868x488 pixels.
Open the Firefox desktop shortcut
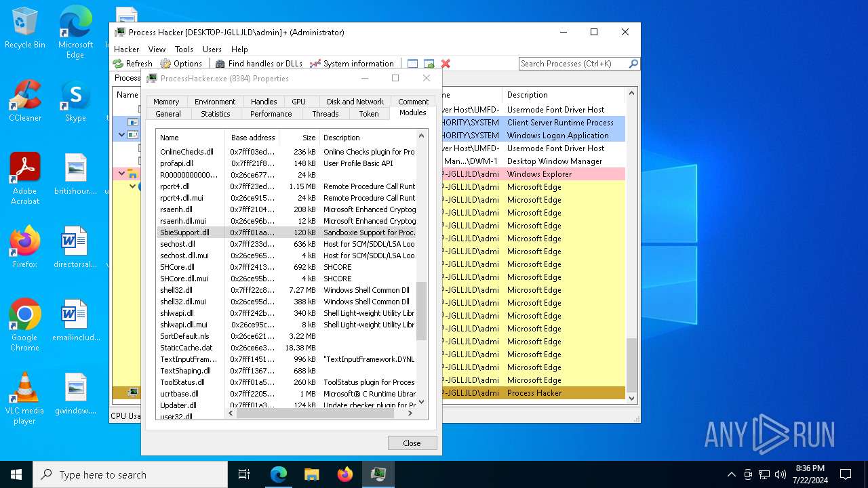click(25, 247)
